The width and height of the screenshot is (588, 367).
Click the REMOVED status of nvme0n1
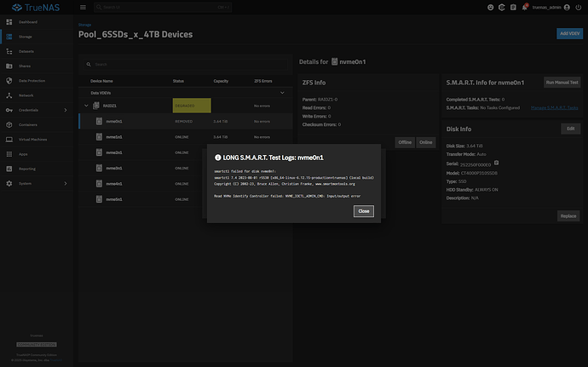coord(184,122)
